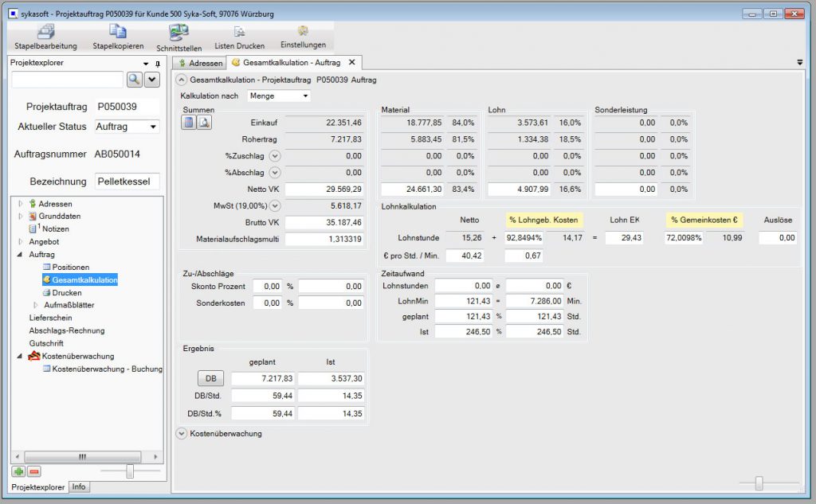Pin the Projektexplorer panel
Image resolution: width=816 pixels, height=504 pixels.
coord(158,63)
